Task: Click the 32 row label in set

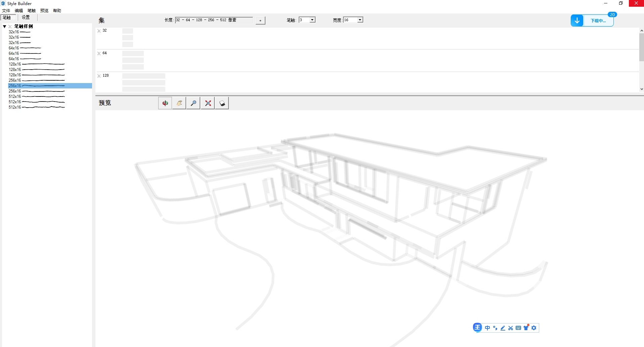Action: pyautogui.click(x=105, y=31)
